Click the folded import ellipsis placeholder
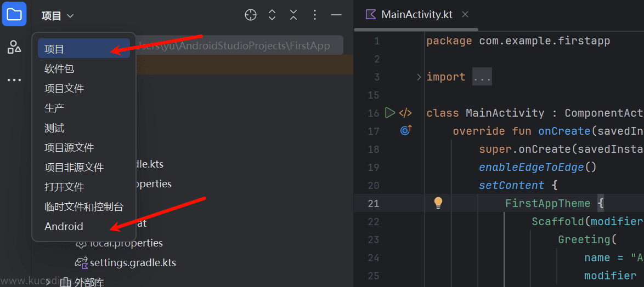The image size is (644, 287). tap(482, 77)
